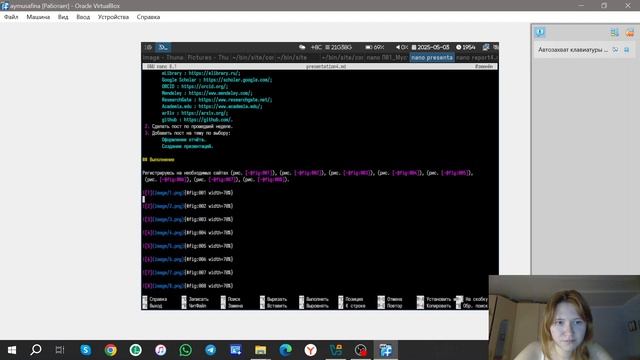Click the weather icon in guest status bar

[x=302, y=47]
